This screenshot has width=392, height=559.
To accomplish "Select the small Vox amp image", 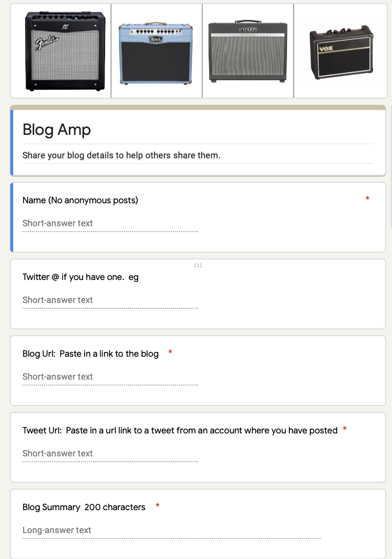I will click(x=341, y=53).
